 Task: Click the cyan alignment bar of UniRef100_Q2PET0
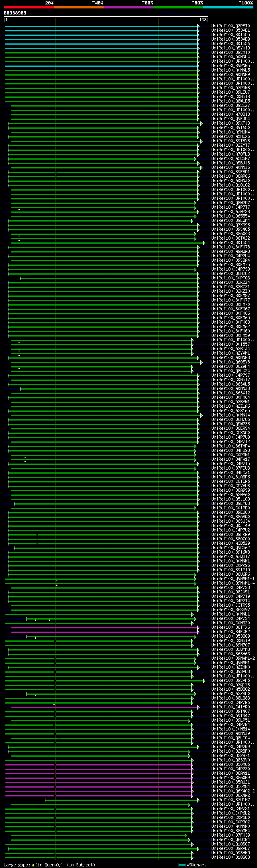(102, 26)
